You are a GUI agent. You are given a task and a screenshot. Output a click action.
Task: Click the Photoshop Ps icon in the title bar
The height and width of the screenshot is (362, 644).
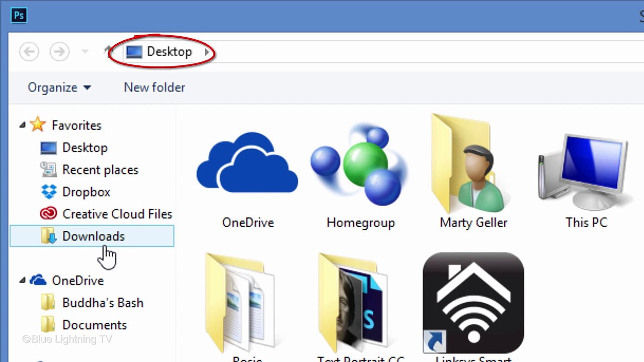(x=19, y=15)
